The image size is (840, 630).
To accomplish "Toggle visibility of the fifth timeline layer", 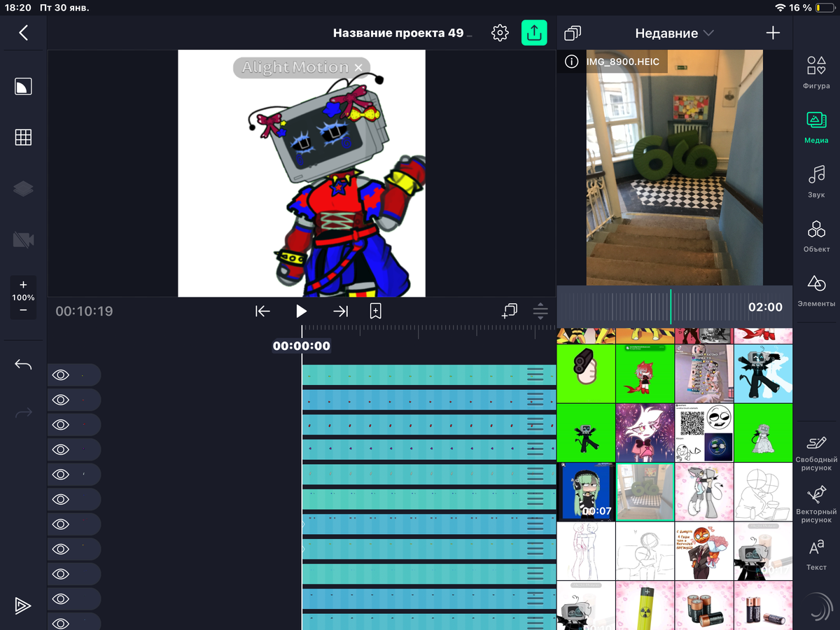I will tap(61, 475).
